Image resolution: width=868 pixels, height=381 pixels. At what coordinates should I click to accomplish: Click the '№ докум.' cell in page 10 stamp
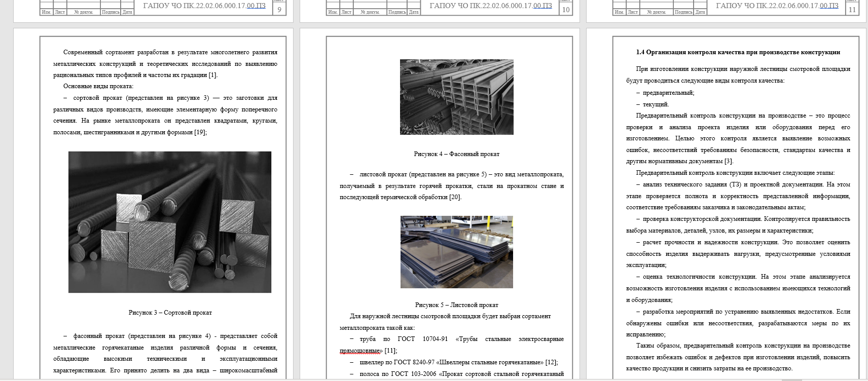click(370, 12)
